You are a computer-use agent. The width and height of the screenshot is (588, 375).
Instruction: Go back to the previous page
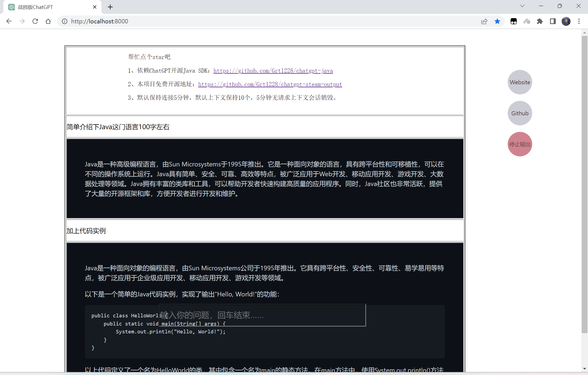pyautogui.click(x=9, y=21)
